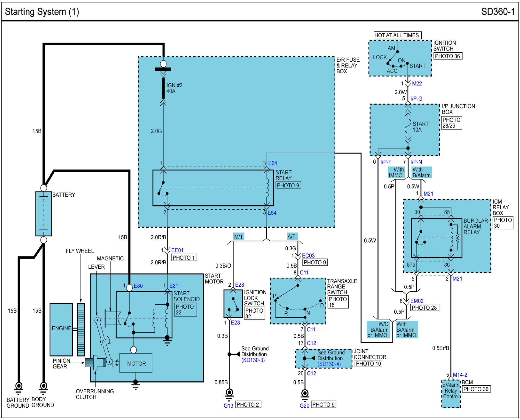
Task: Open the SD130-4 ground distribution link
Action: click(329, 364)
